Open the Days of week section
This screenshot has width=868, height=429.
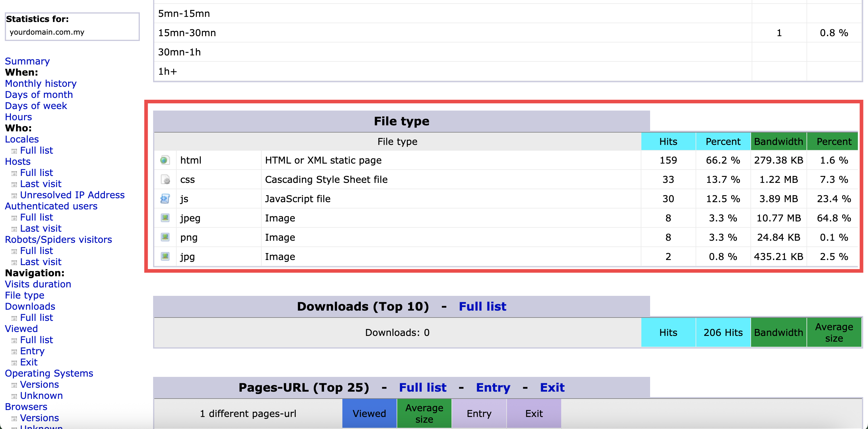(x=36, y=106)
